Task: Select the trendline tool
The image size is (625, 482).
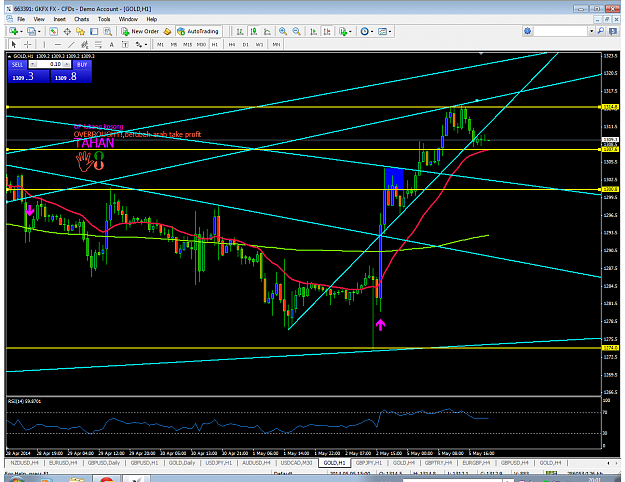Action: tap(71, 44)
